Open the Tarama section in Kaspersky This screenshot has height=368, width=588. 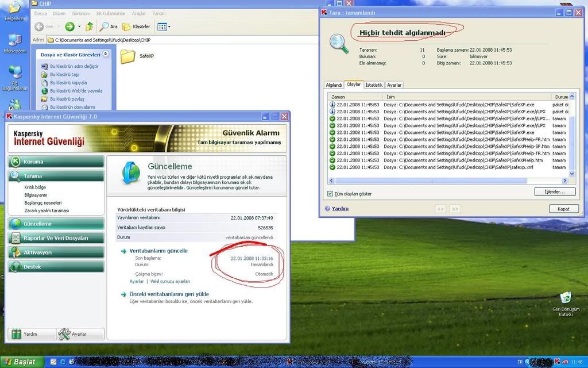[56, 176]
